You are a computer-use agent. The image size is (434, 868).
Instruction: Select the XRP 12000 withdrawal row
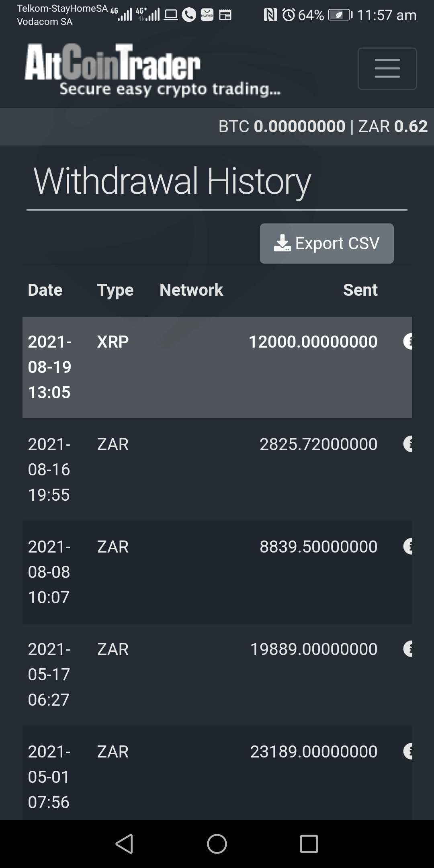click(x=201, y=367)
